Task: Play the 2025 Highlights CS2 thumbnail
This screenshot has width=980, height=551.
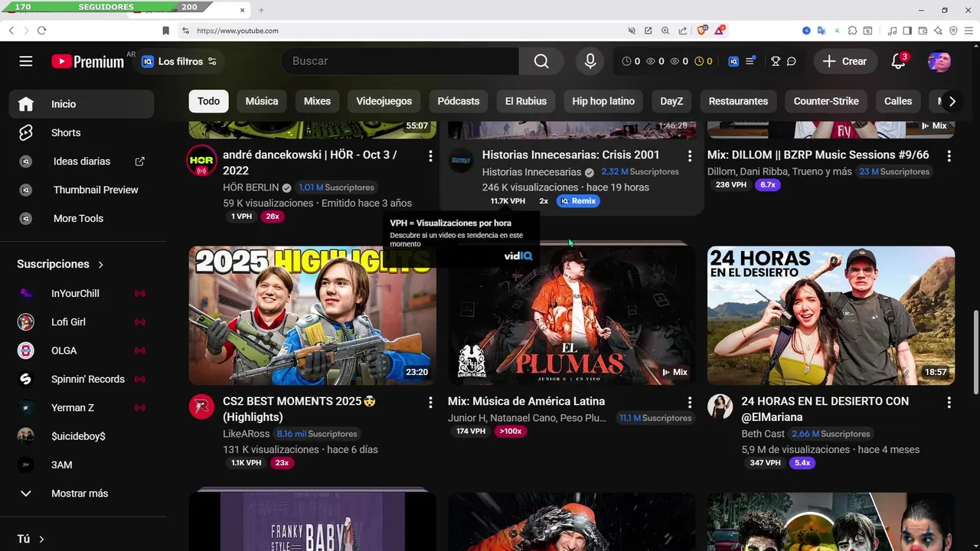Action: [x=312, y=315]
